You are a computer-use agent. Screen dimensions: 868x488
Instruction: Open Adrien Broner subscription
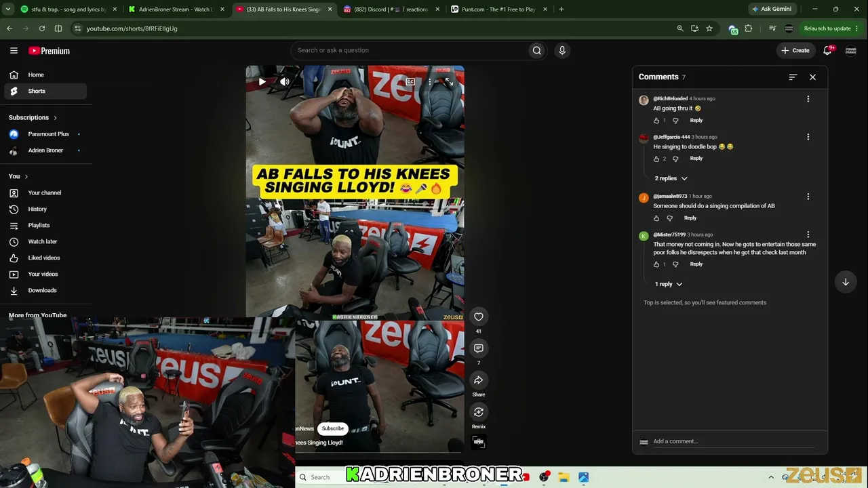point(45,150)
